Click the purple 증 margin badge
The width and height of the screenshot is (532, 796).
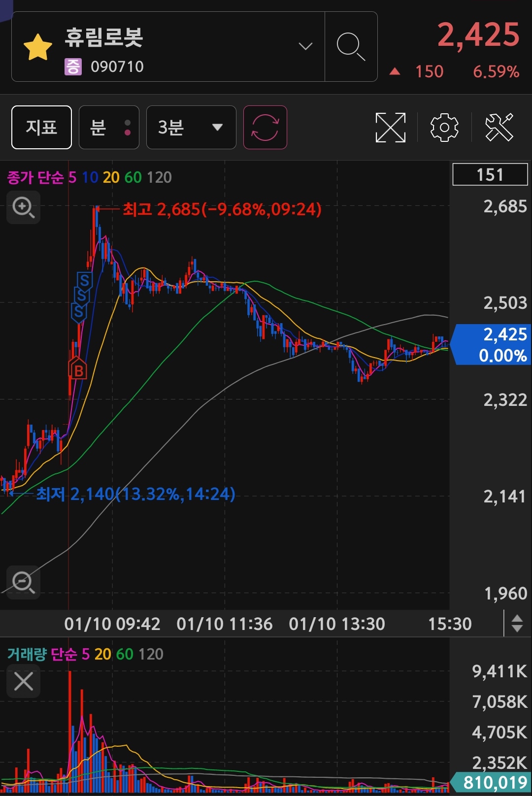73,66
